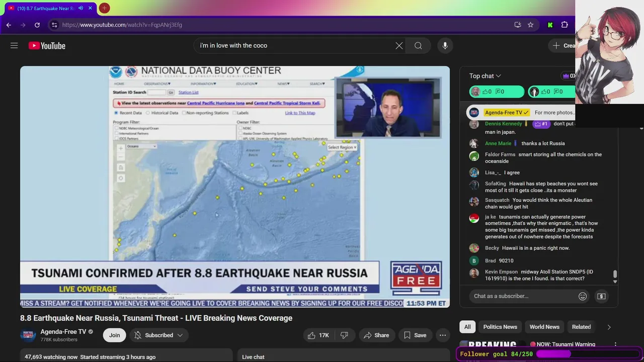Save the video to a playlist
644x362 pixels.
[415, 335]
